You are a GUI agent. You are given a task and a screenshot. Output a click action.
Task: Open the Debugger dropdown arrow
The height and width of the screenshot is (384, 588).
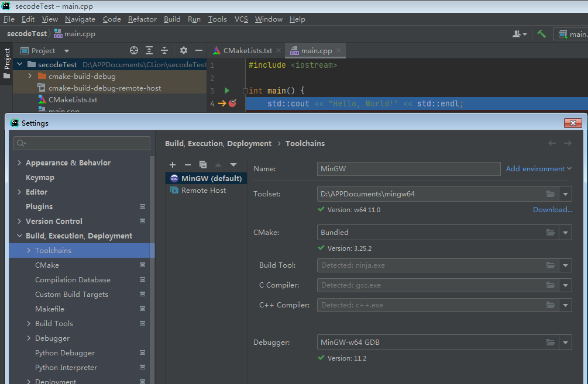click(565, 343)
